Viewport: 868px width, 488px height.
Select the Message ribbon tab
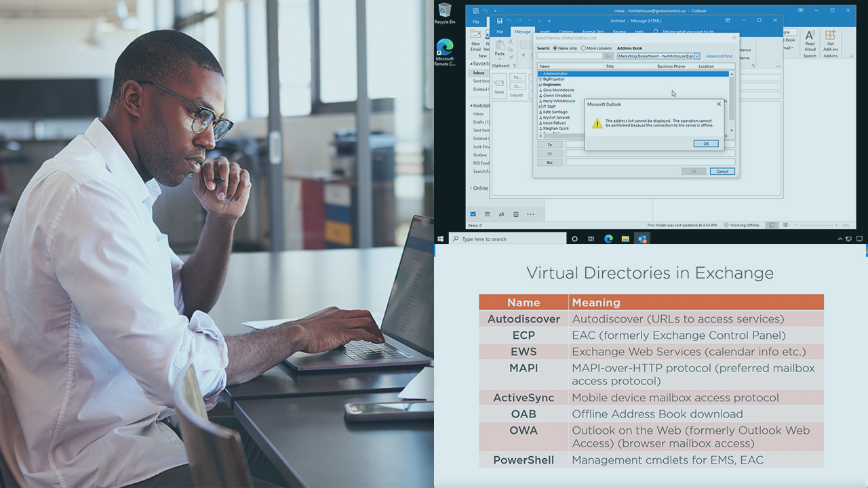pyautogui.click(x=522, y=32)
